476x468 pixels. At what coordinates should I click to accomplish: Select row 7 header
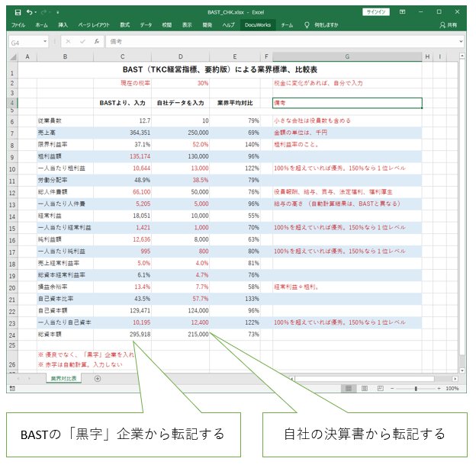[12, 133]
